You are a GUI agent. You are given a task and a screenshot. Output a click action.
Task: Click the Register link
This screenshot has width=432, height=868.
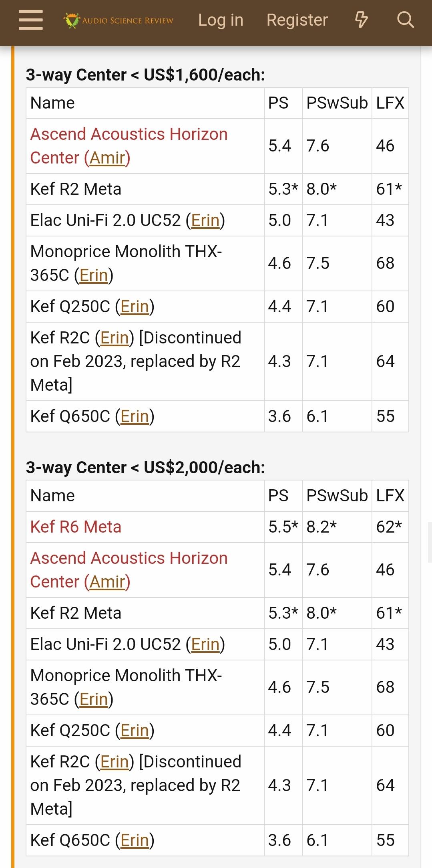tap(297, 20)
